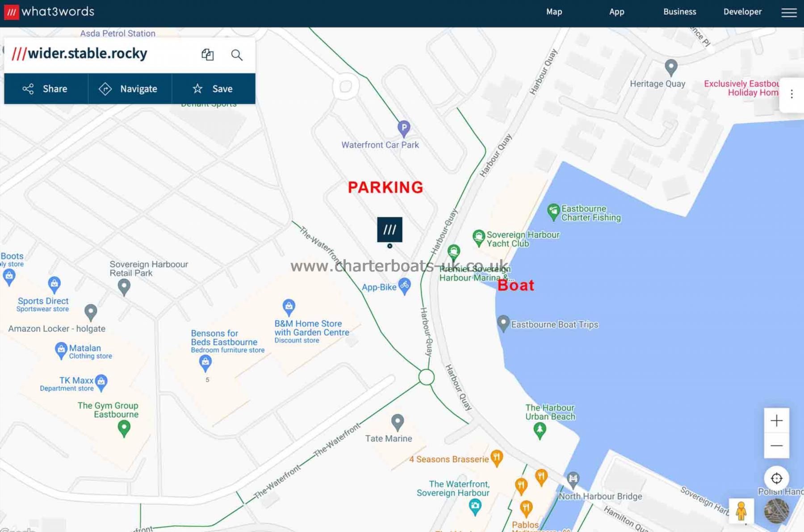Select Premier Sovereign Harbour Marina pin
Screen dimensions: 804x532
pyautogui.click(x=454, y=252)
